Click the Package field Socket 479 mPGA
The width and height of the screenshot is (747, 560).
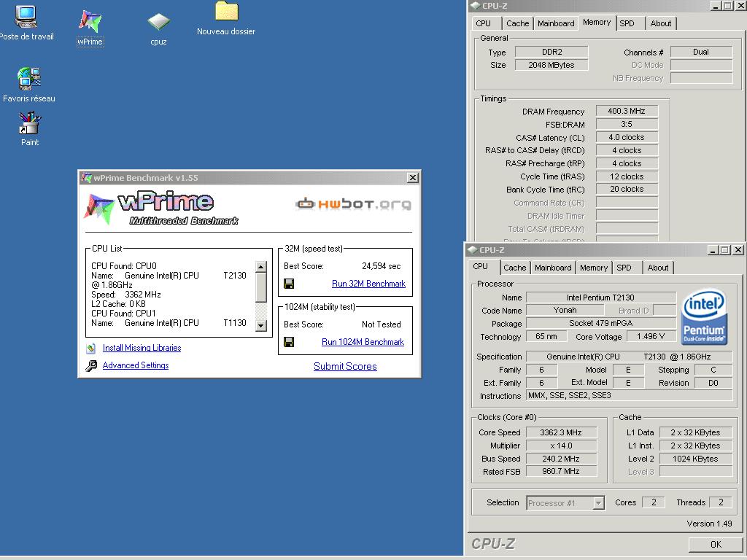click(x=600, y=323)
